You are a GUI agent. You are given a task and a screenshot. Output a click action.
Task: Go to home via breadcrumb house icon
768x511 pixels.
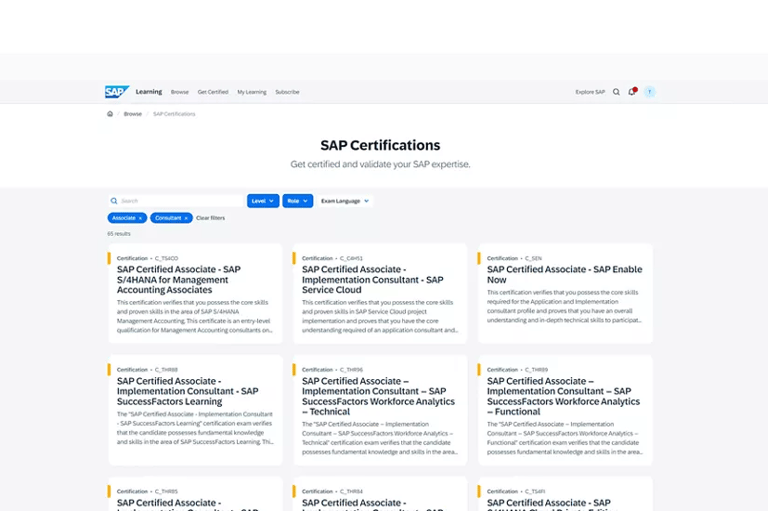click(x=110, y=114)
